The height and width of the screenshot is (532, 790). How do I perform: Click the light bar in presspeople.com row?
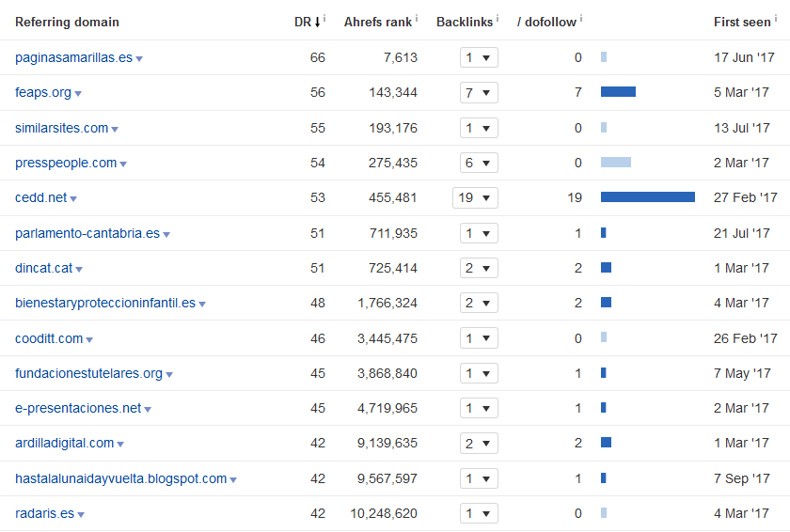pyautogui.click(x=616, y=162)
